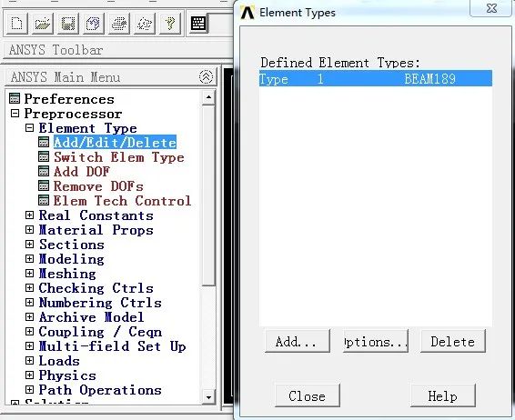Open Preferences in Main Menu
This screenshot has width=515, height=420.
pyautogui.click(x=69, y=99)
